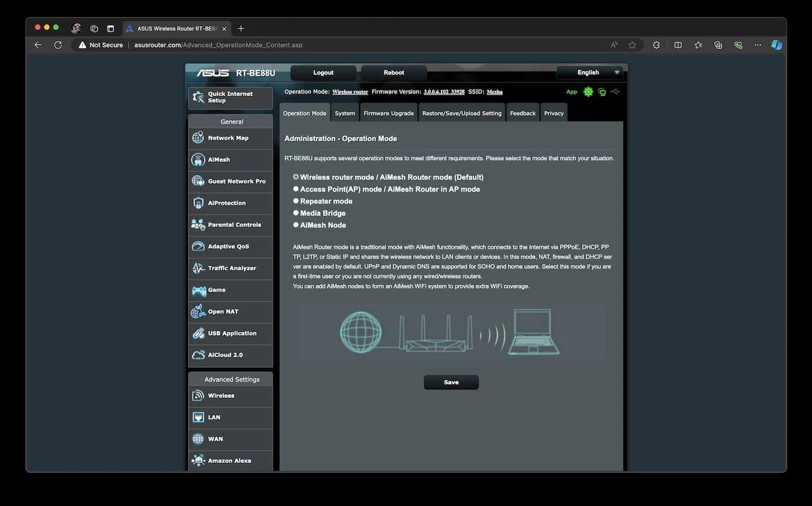Image resolution: width=812 pixels, height=506 pixels.
Task: Click the green gear status icon
Action: 588,92
